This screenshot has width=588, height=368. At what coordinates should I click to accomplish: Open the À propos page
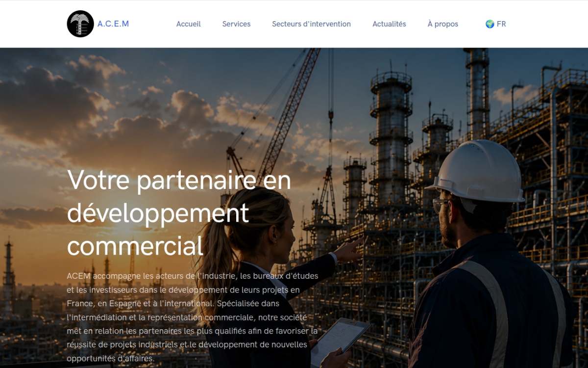pyautogui.click(x=443, y=24)
